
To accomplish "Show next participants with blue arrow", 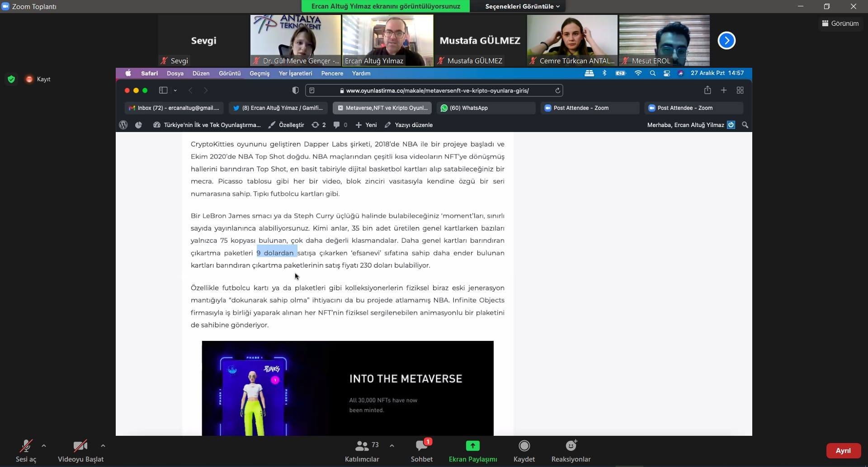I will coord(726,40).
